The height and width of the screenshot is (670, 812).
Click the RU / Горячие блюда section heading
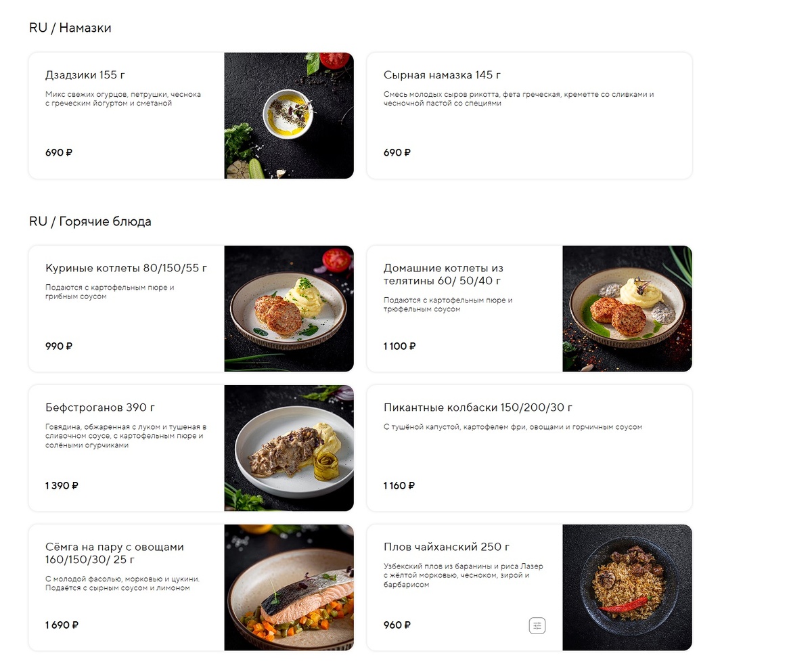click(90, 221)
